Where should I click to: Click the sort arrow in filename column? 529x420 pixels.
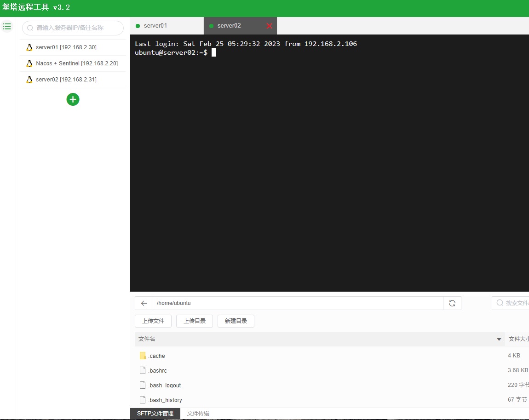tap(499, 339)
